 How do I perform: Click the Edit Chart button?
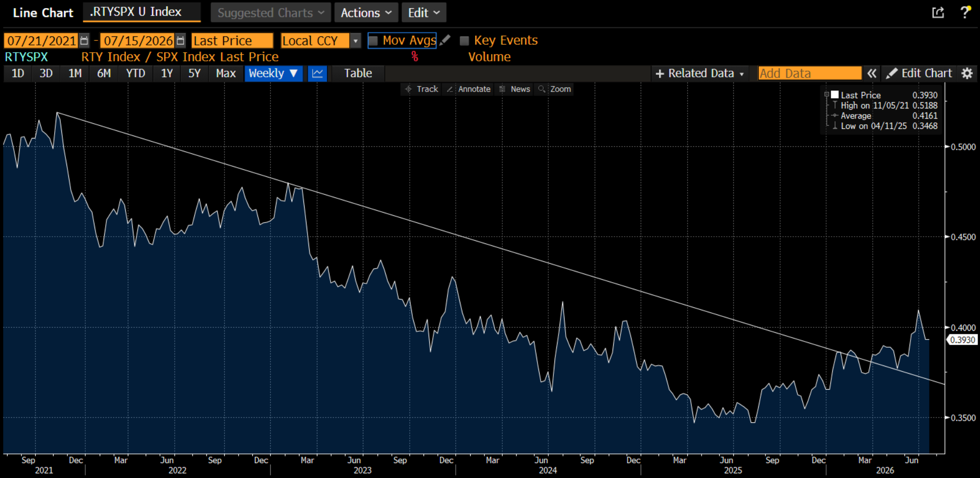pos(919,73)
